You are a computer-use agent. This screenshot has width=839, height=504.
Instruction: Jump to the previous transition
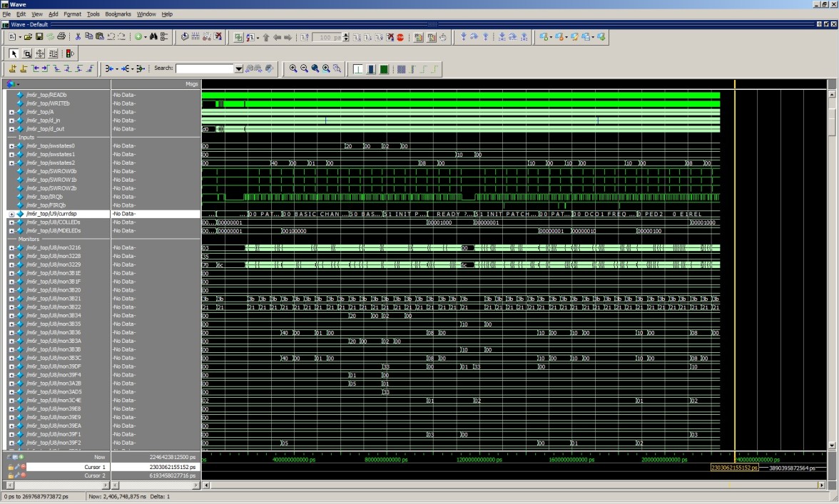point(35,68)
